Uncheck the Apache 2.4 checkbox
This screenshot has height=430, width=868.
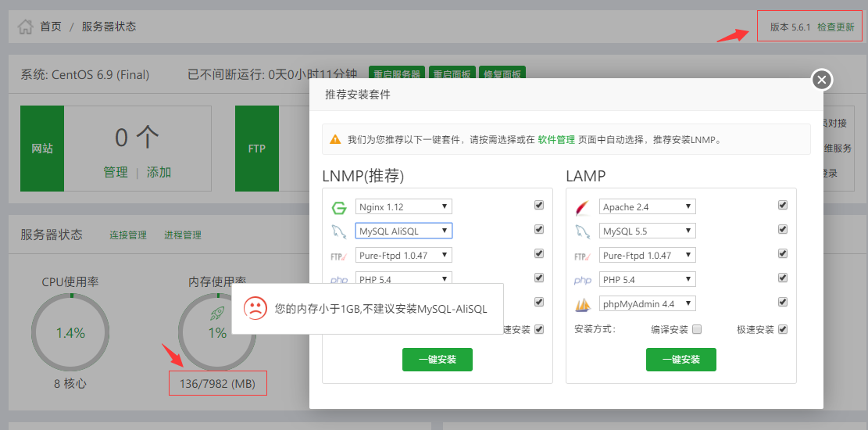pos(783,205)
